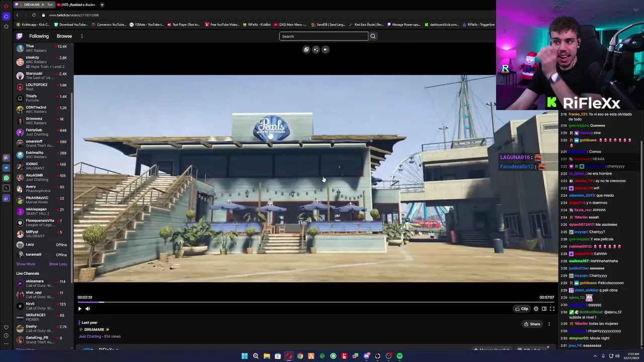Open Opera sidebar home icon
This screenshot has height=362, width=644.
click(6, 16)
